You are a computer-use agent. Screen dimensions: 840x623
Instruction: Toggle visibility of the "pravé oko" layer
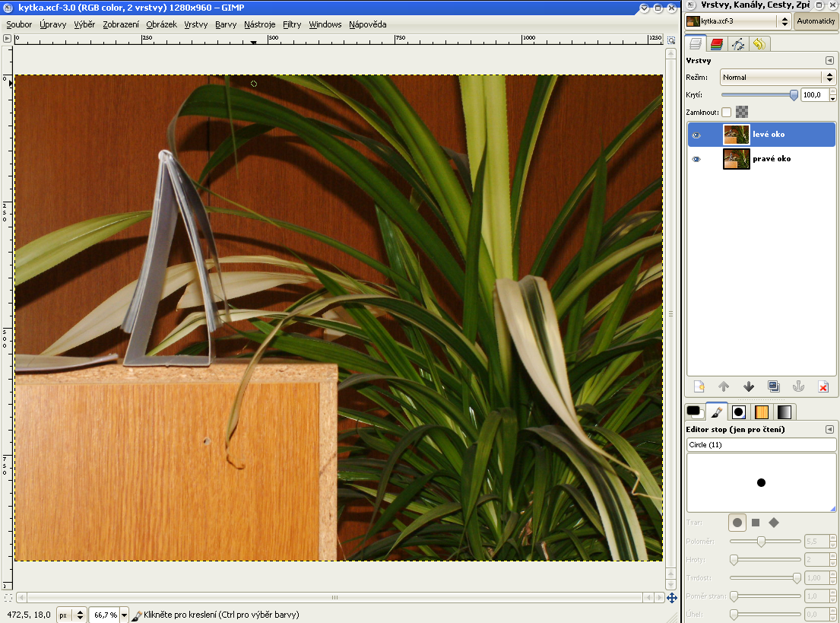click(x=696, y=159)
